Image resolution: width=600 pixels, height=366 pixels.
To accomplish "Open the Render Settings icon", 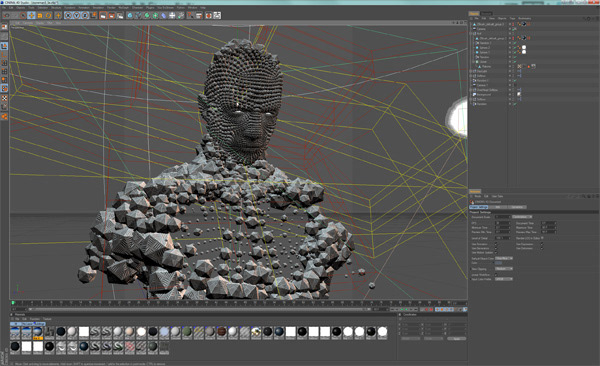I will [x=120, y=15].
